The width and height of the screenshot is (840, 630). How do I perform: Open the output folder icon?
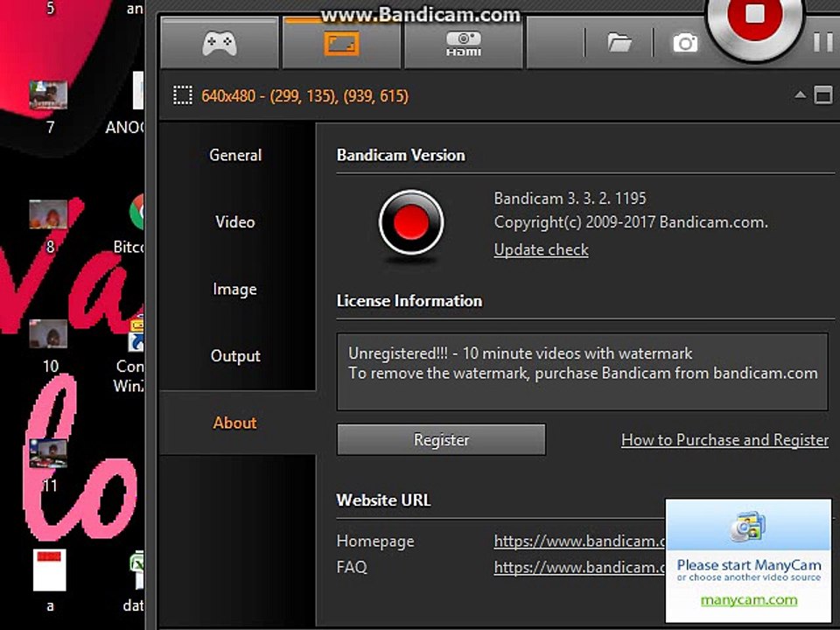tap(619, 42)
